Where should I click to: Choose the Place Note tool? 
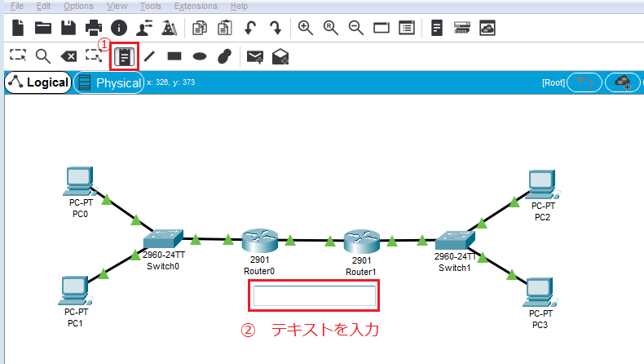tap(124, 56)
